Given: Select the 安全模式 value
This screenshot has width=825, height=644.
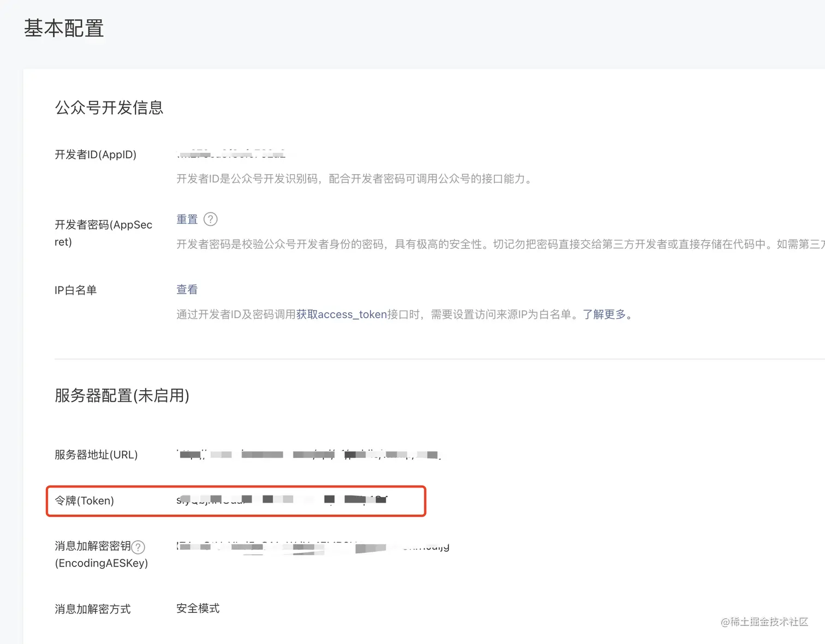Looking at the screenshot, I should click(198, 609).
